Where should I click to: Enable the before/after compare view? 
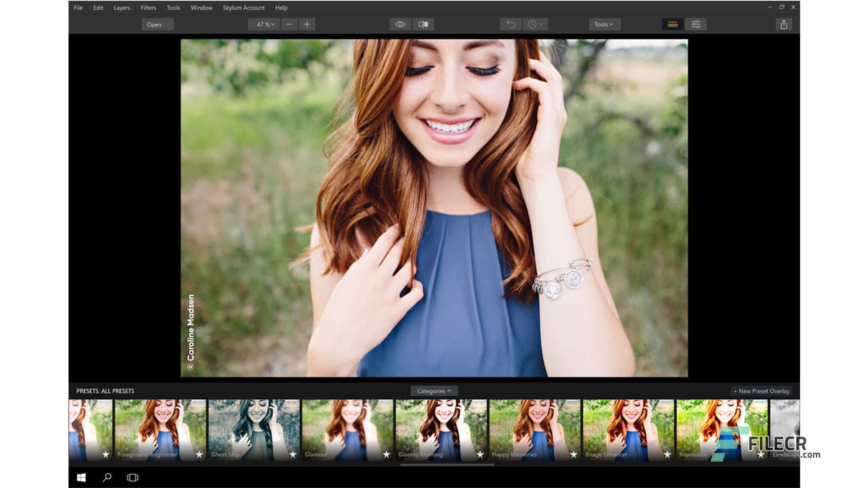pos(422,24)
